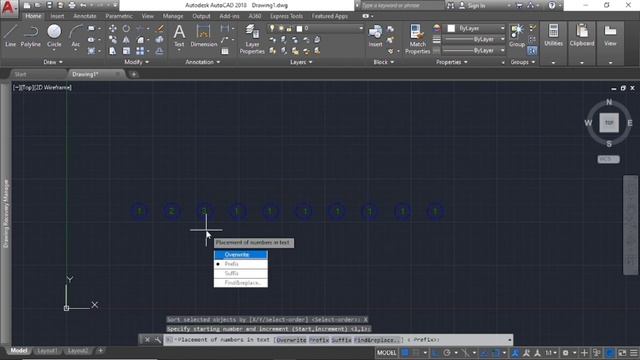Expand the Modify panel
Viewport: 640px width, 360px height.
137,62
